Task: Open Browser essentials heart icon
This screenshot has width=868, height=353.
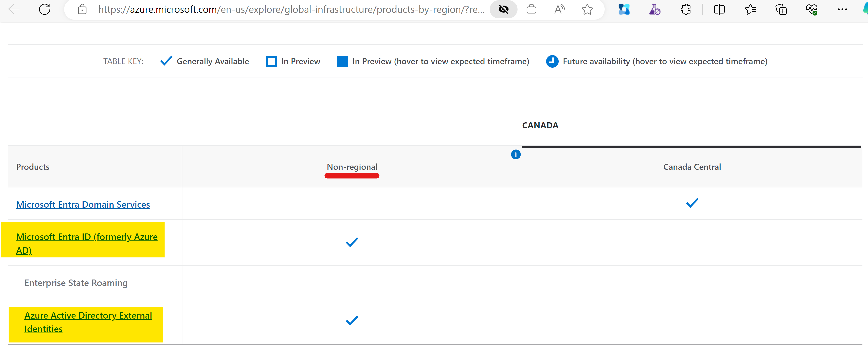Action: click(812, 10)
